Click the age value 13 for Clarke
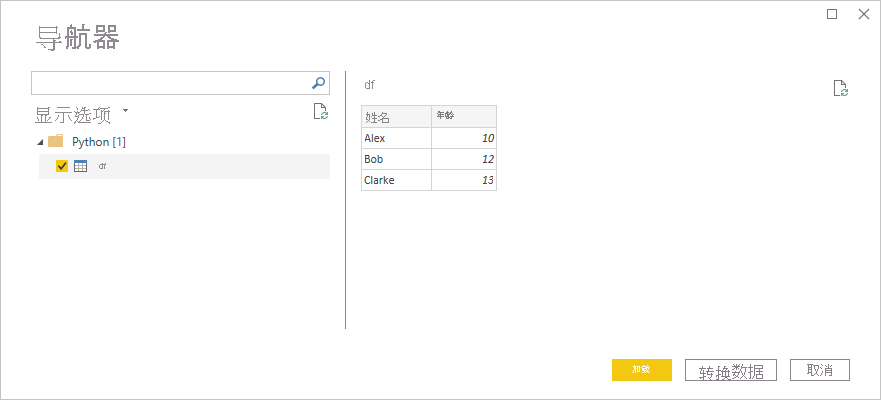The image size is (881, 400). point(463,180)
